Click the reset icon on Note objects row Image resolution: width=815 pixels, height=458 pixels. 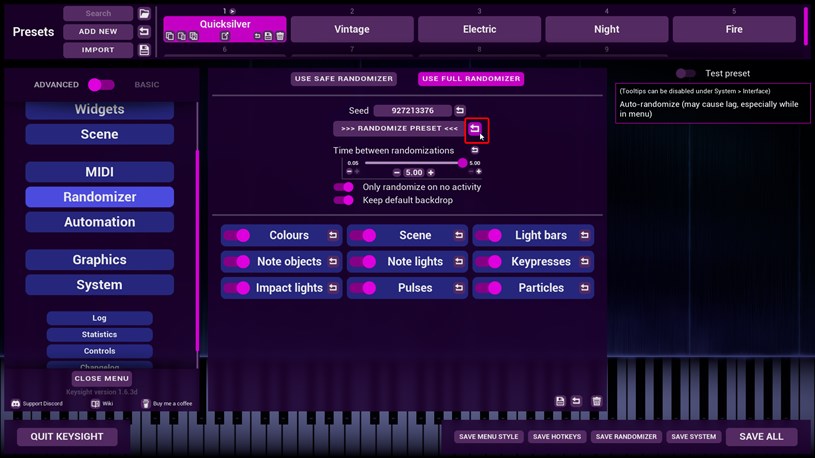pos(333,261)
